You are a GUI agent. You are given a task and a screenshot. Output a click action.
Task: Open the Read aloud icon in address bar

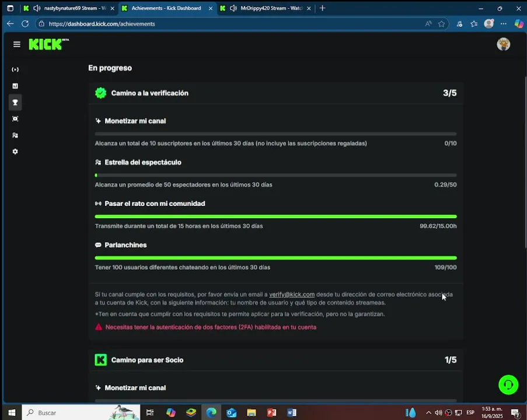click(x=428, y=24)
